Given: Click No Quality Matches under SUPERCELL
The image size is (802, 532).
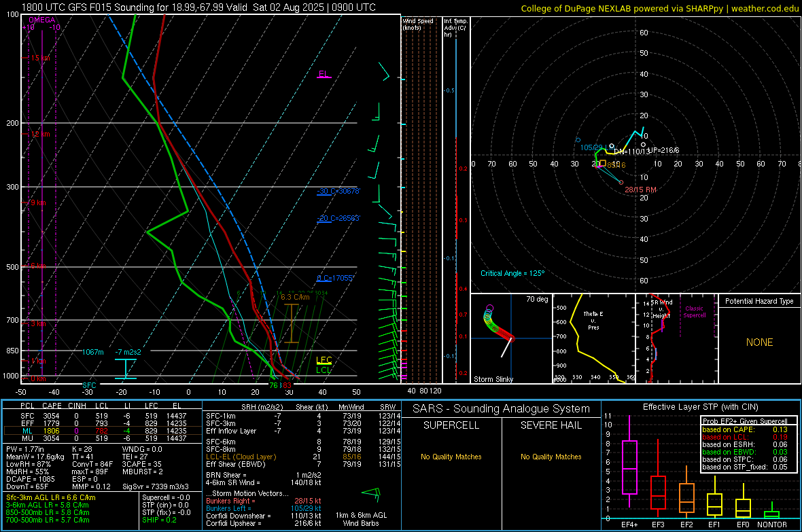Looking at the screenshot, I should (451, 457).
